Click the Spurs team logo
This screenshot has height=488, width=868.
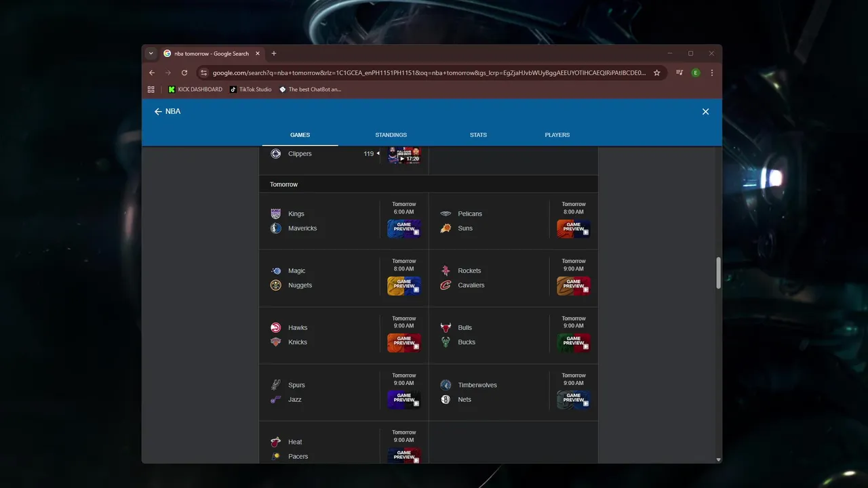275,385
